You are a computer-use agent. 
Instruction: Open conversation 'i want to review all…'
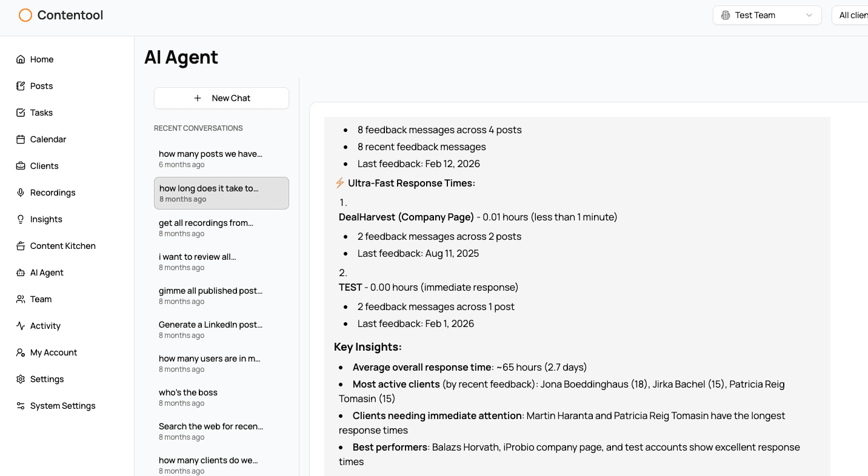(x=221, y=262)
